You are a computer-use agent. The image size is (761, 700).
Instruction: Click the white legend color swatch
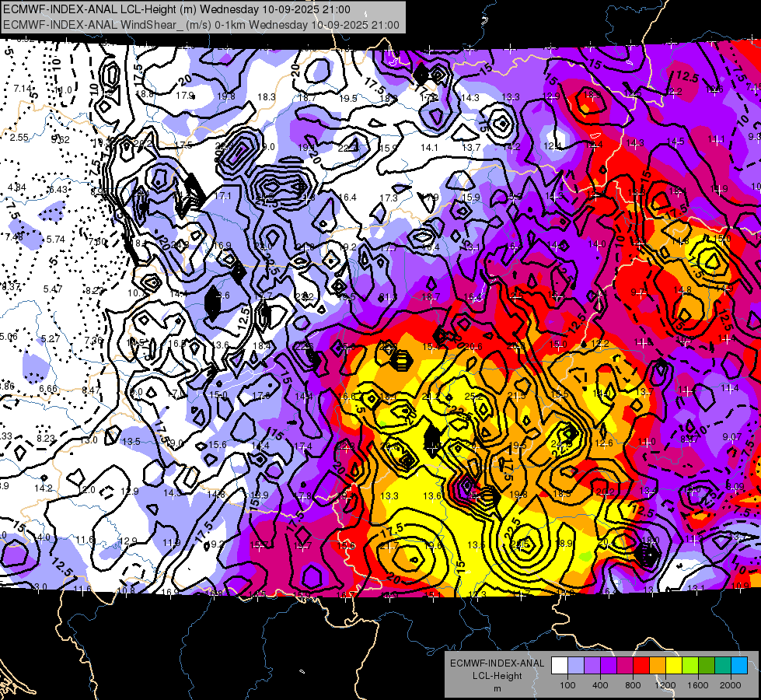click(560, 666)
